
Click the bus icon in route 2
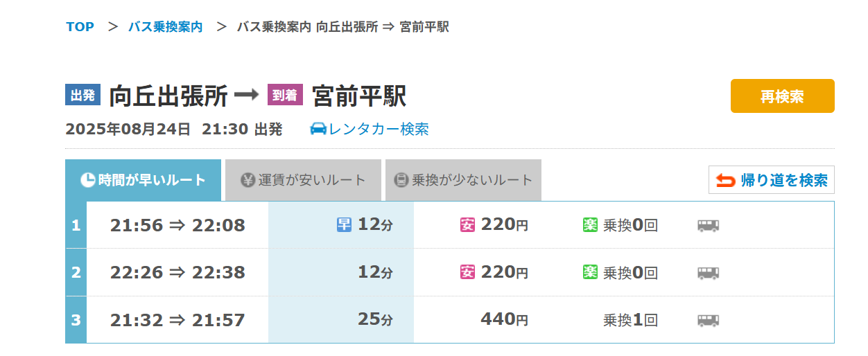[x=708, y=273]
